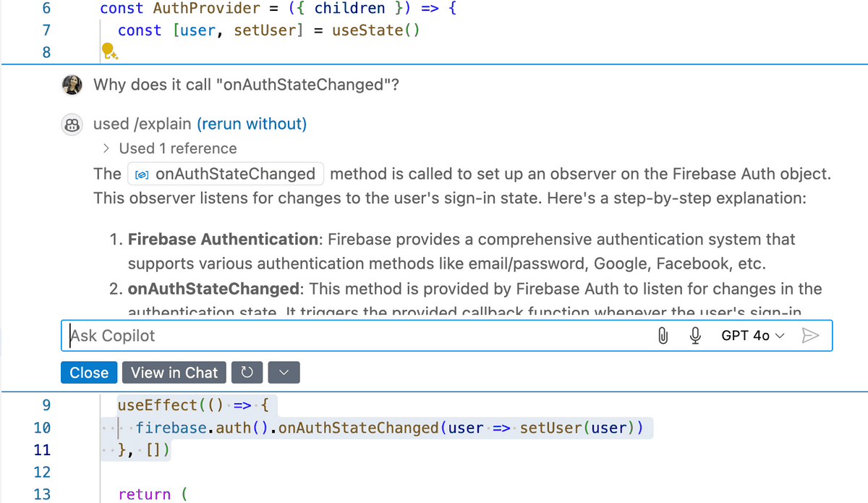Send the request with the arrow icon
868x503 pixels.
coord(811,336)
